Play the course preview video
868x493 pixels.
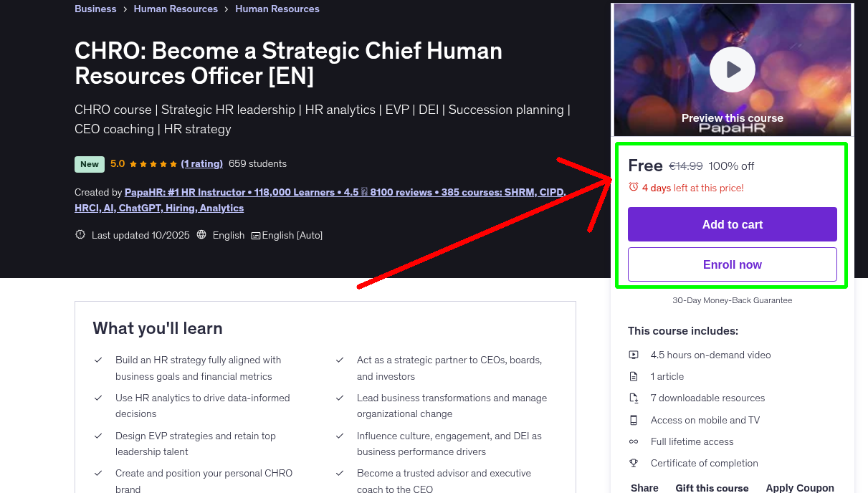tap(732, 69)
